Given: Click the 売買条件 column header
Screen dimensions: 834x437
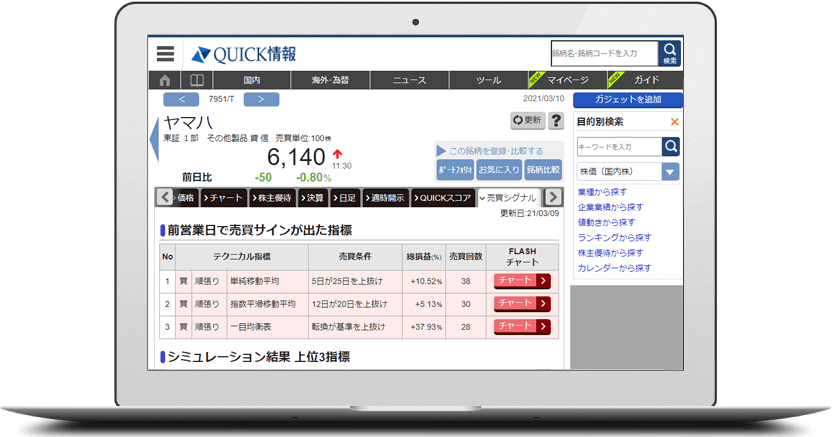Looking at the screenshot, I should 355,257.
